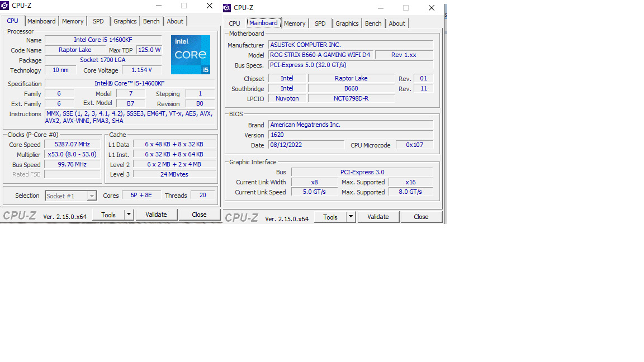The height and width of the screenshot is (362, 644).
Task: Click the Close button in the left window
Action: [199, 215]
